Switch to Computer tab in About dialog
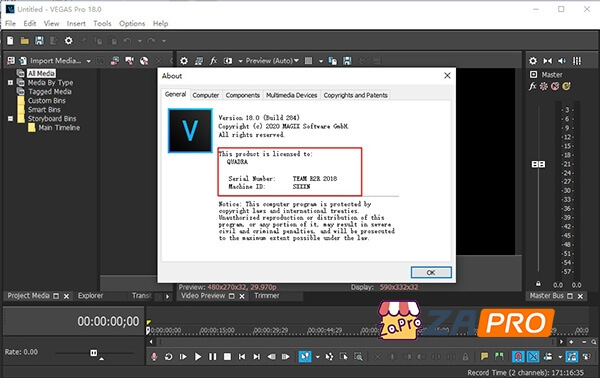Image resolution: width=600 pixels, height=378 pixels. point(205,95)
